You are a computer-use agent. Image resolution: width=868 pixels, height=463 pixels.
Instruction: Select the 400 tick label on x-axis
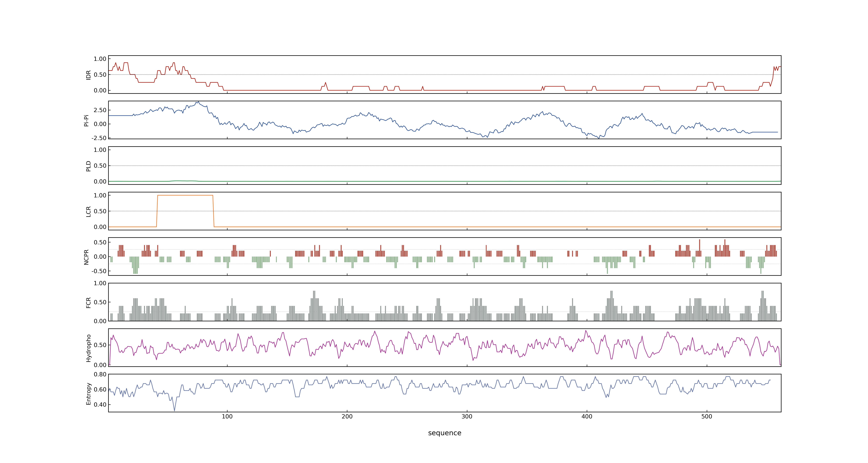587,416
